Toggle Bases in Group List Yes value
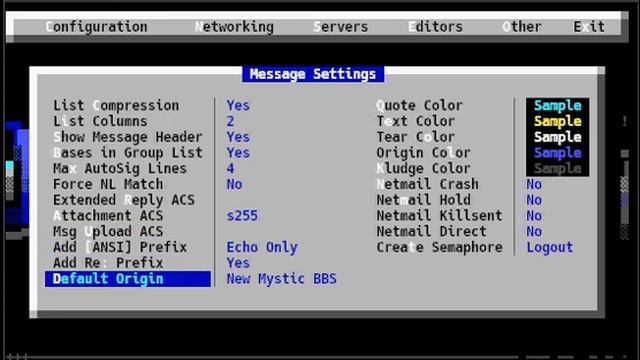640x360 pixels. click(238, 153)
